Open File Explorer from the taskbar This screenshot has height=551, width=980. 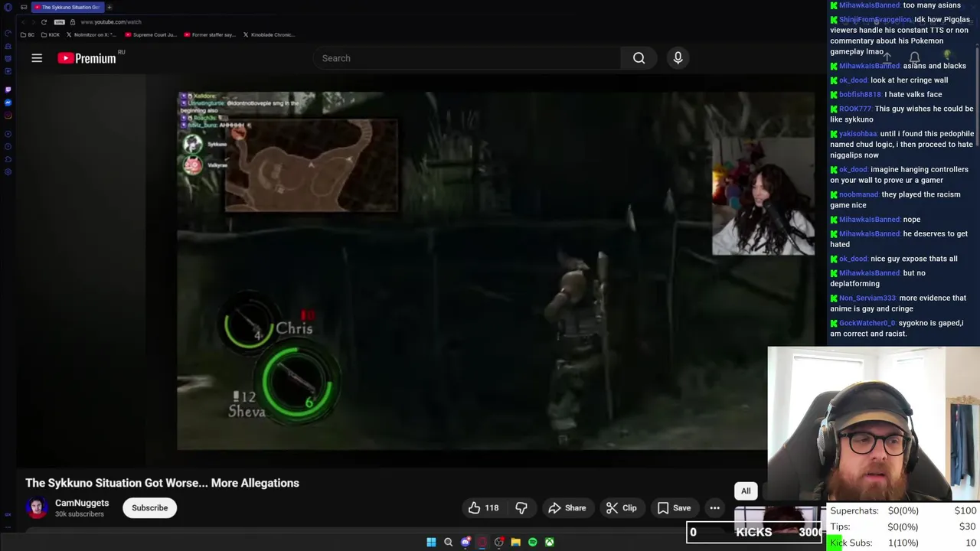click(x=516, y=543)
